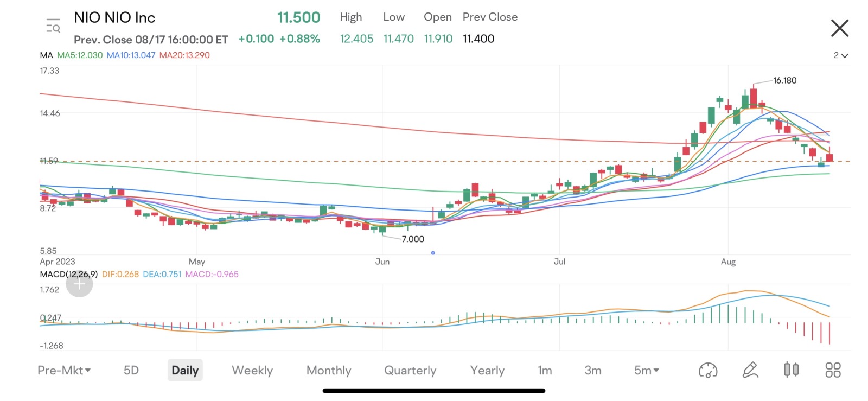Tap the MA5:12.030 indicator label
This screenshot has height=401, width=868.
coord(80,55)
